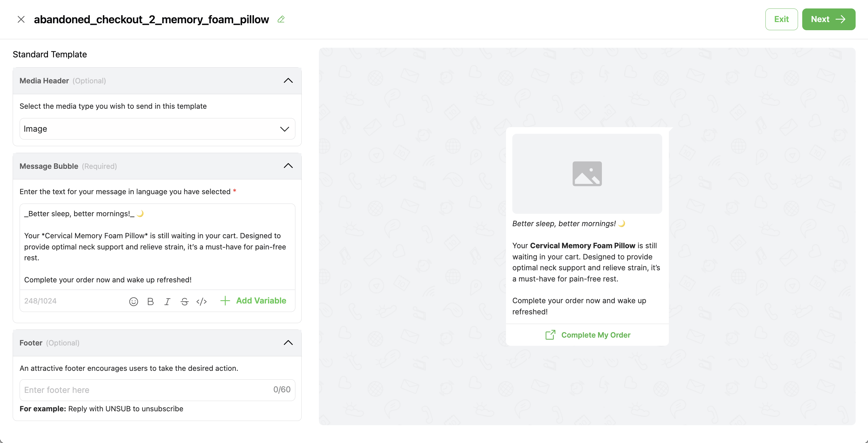The height and width of the screenshot is (443, 868).
Task: Click the Add Variable button
Action: click(x=253, y=301)
